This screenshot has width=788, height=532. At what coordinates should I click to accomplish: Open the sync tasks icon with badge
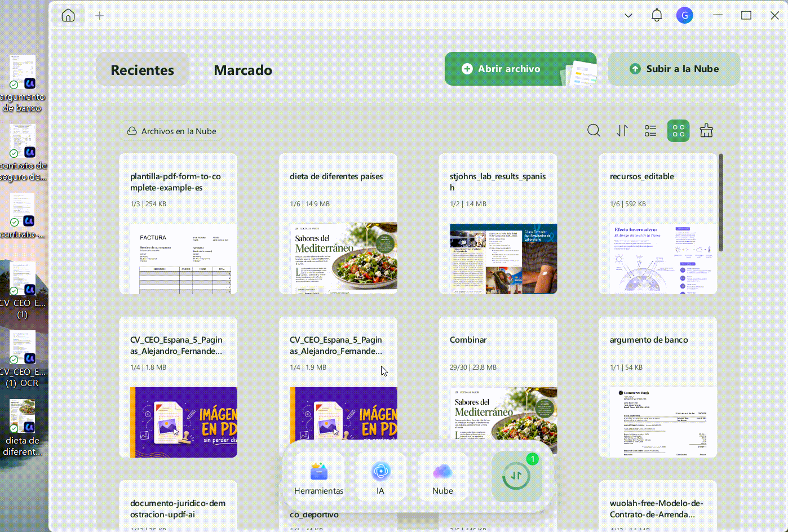[516, 477]
